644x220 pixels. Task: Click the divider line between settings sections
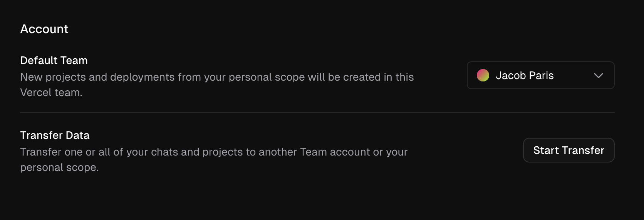[x=317, y=113]
